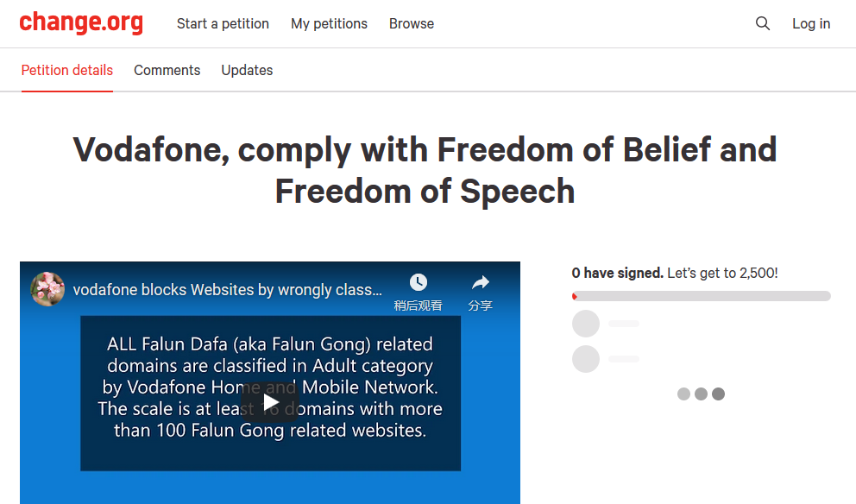This screenshot has height=504, width=856.
Task: Click the second placeholder signer avatar
Action: 586,359
